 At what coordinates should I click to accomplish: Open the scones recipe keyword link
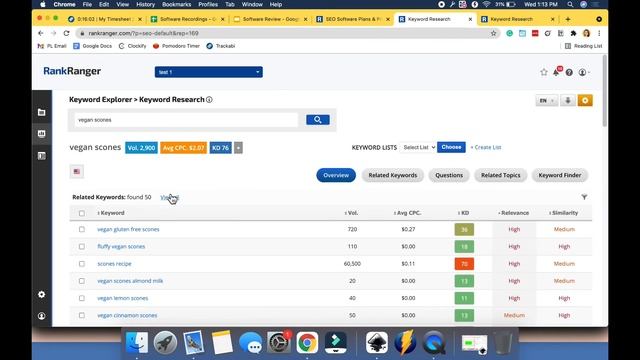click(x=114, y=264)
